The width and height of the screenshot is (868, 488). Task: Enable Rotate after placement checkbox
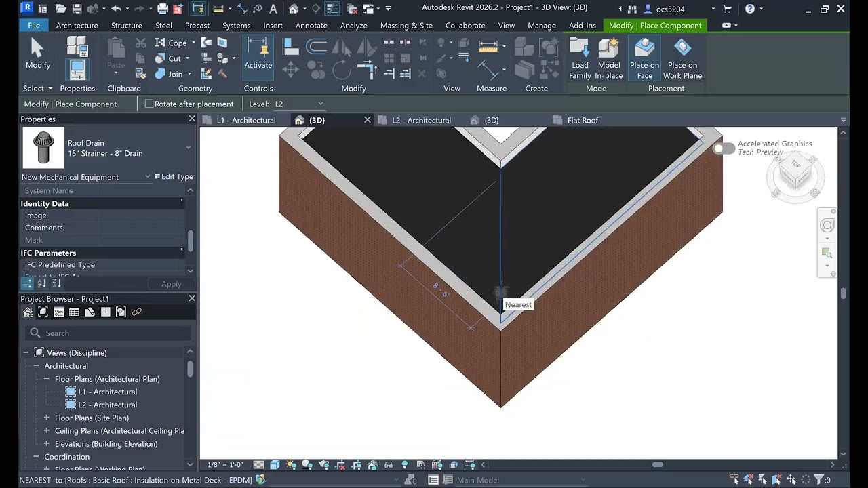(149, 104)
